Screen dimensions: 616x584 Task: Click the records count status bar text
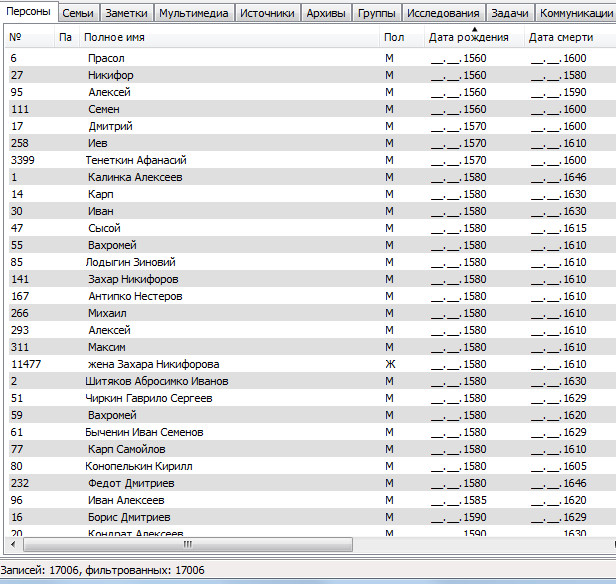102,570
